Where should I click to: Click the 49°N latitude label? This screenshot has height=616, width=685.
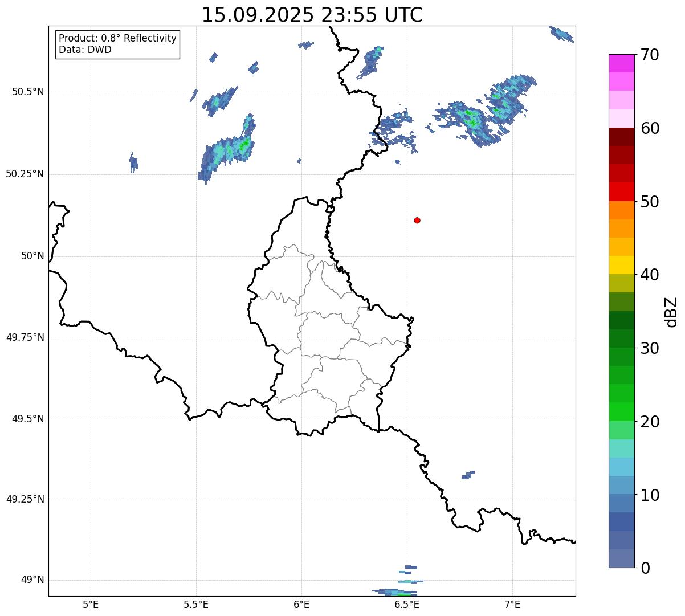tap(32, 580)
